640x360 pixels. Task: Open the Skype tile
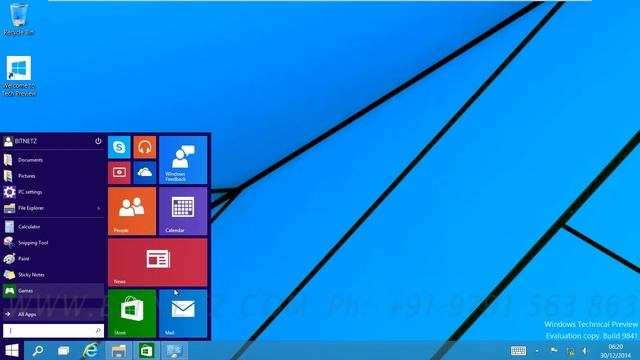(119, 147)
